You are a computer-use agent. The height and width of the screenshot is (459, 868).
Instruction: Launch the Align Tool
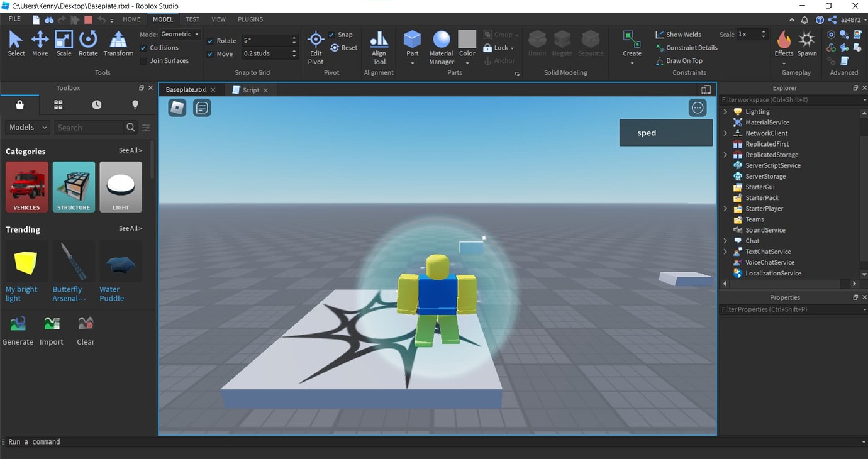coord(379,48)
